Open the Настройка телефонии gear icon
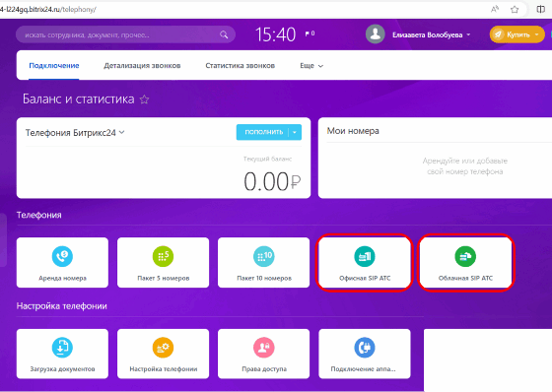The image size is (552, 392). (163, 348)
